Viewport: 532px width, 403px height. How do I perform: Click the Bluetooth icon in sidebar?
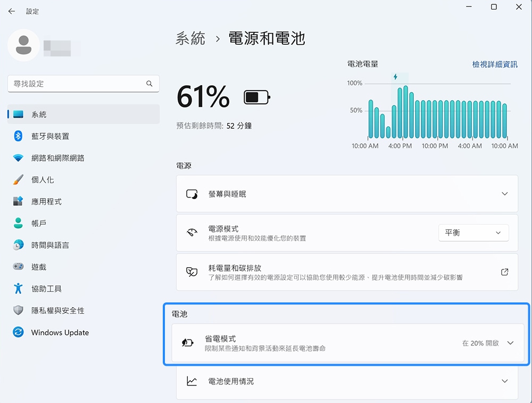18,136
